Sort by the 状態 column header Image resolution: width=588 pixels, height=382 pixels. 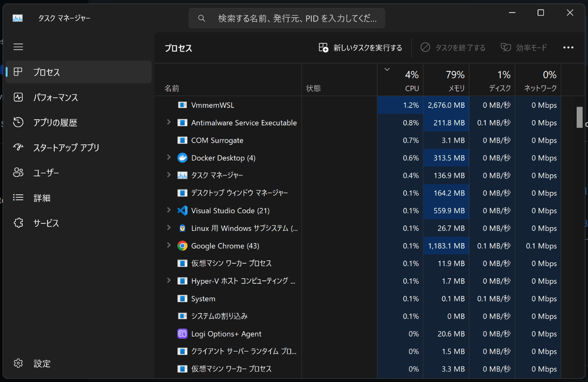pyautogui.click(x=339, y=80)
